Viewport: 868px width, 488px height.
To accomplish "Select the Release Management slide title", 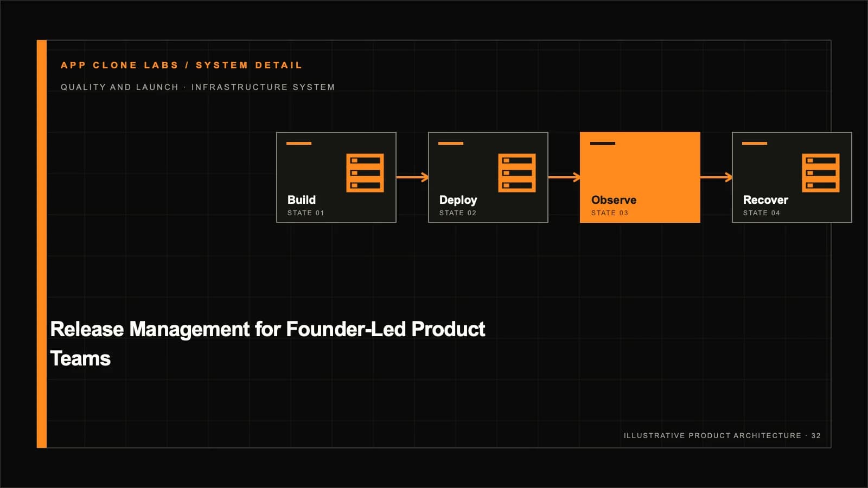I will [x=267, y=344].
